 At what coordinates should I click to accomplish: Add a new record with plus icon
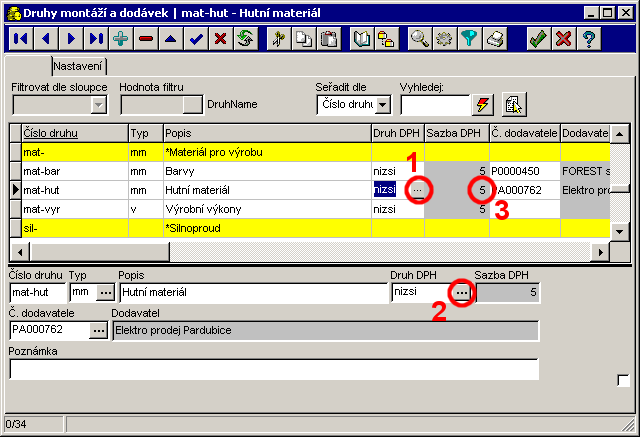[121, 39]
